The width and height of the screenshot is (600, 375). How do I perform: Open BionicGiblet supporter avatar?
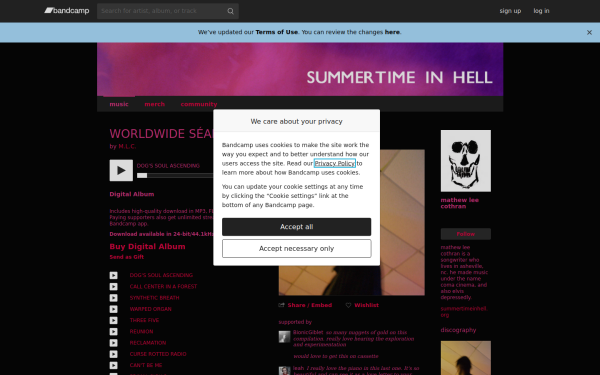click(x=284, y=336)
